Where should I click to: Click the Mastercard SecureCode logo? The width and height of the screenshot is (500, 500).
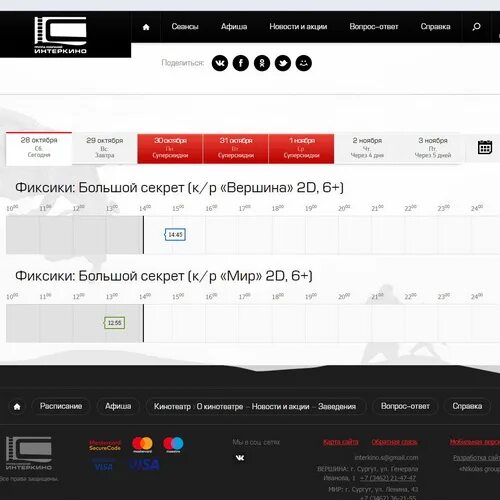click(x=105, y=445)
